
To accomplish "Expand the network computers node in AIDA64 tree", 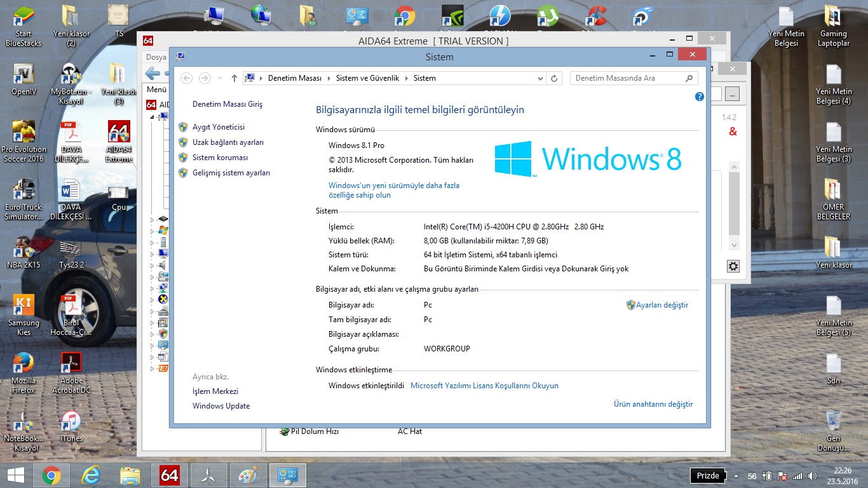I will coord(152,288).
